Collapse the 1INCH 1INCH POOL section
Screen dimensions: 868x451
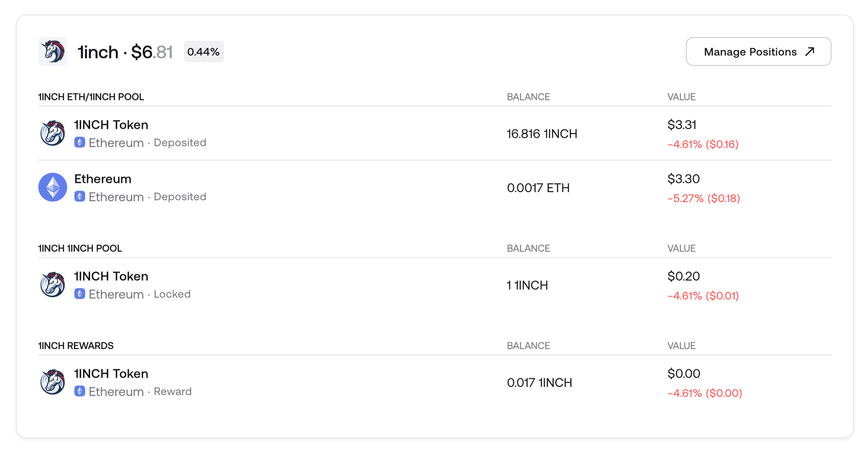pos(80,248)
